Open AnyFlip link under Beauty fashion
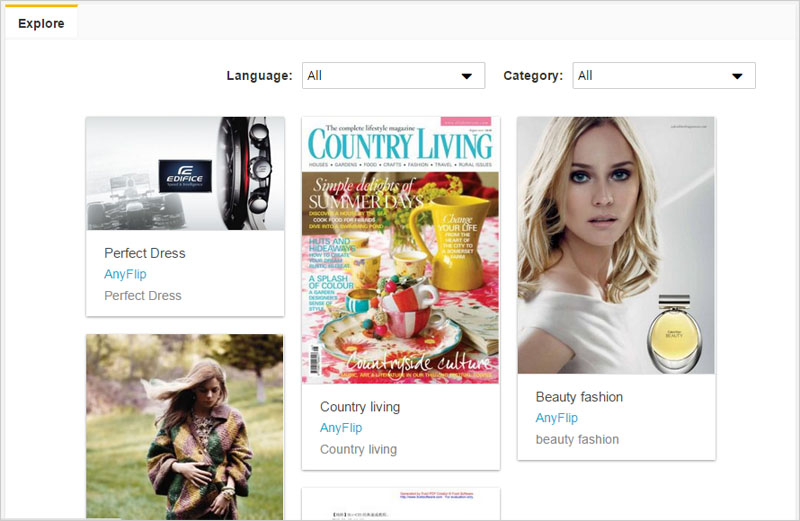 pos(556,418)
